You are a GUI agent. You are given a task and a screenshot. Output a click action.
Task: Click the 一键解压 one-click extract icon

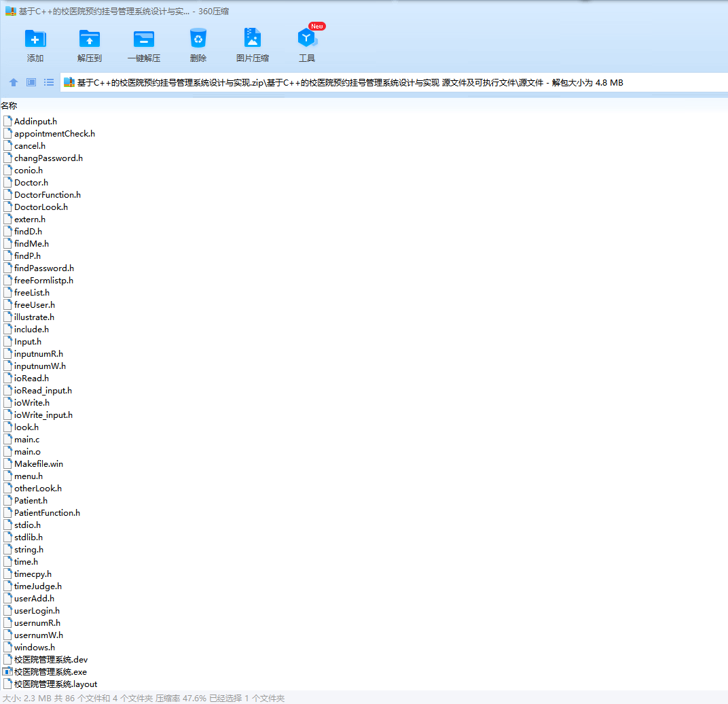(144, 39)
